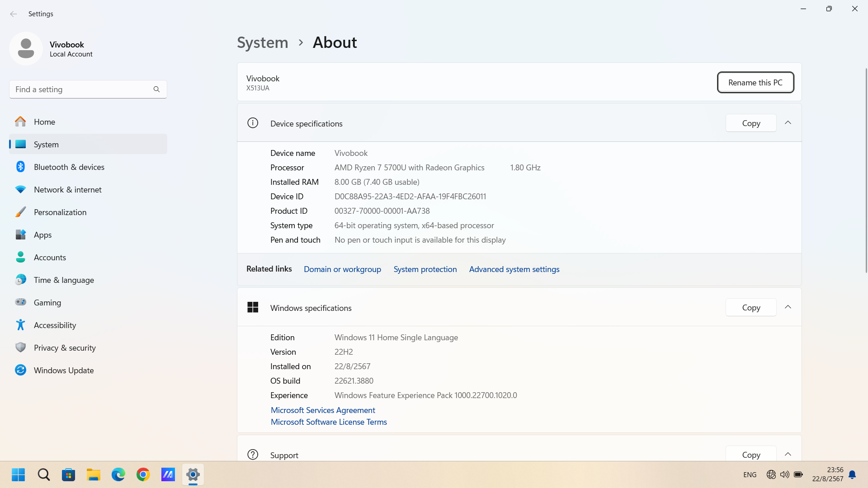Click the Accessibility figure icon

[x=20, y=325]
